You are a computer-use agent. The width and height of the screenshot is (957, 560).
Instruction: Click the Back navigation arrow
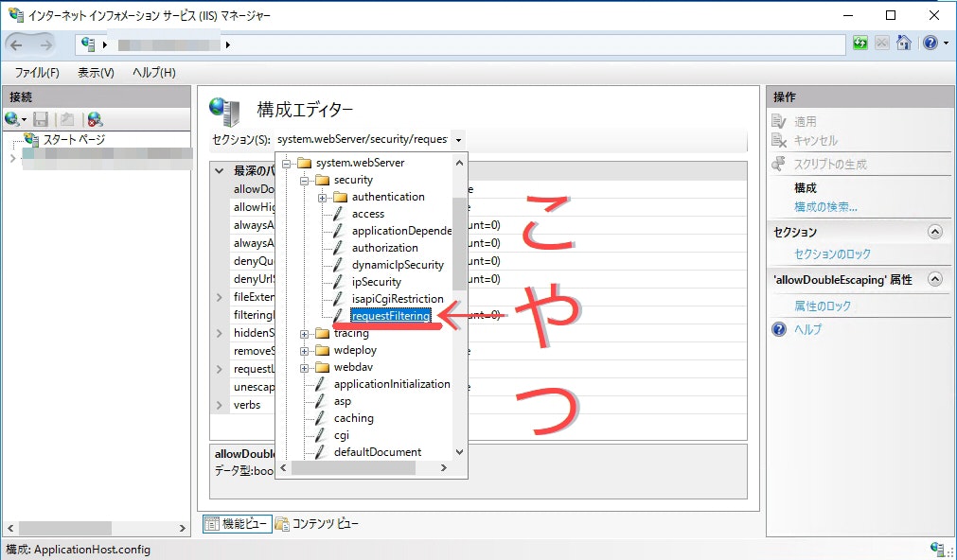pos(17,44)
